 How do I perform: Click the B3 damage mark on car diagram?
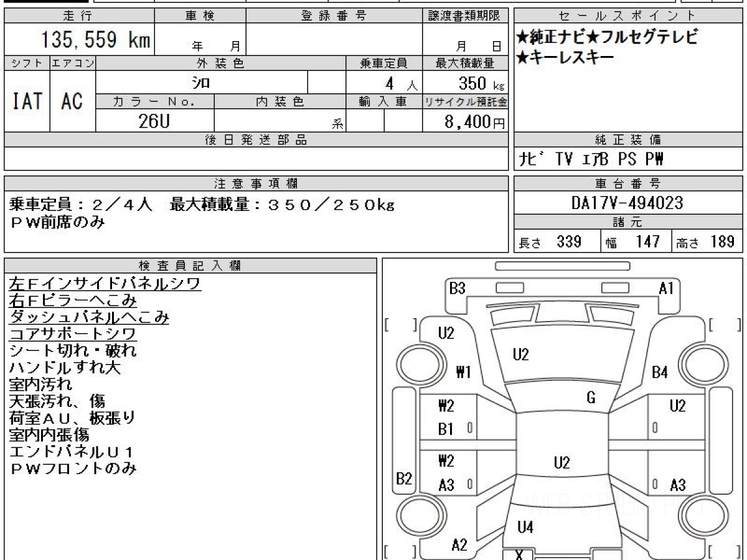coord(458,288)
